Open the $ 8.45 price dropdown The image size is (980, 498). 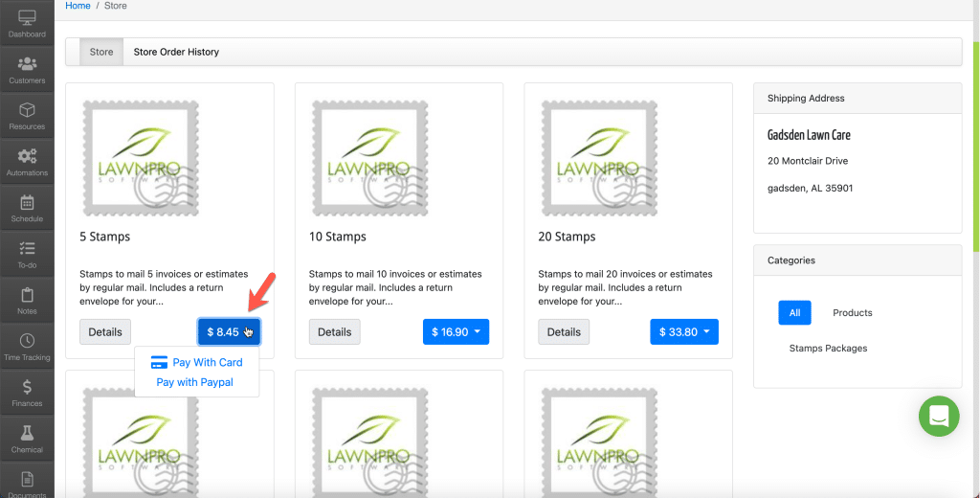pos(230,332)
